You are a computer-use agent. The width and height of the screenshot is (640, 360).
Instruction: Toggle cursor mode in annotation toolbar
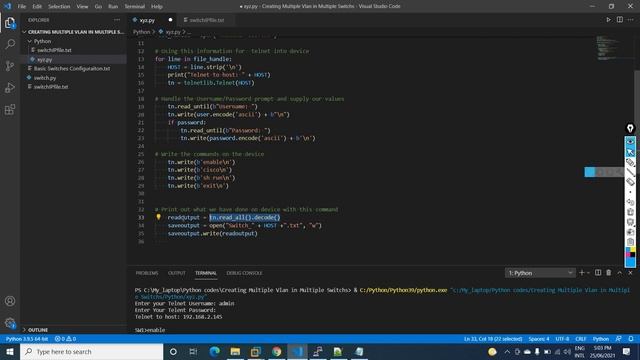coord(630,152)
